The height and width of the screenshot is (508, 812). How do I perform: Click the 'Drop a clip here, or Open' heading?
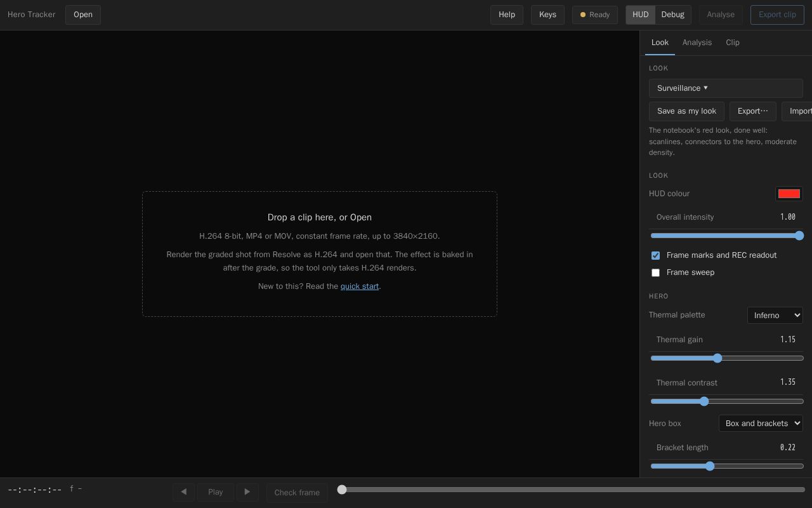[x=320, y=217]
